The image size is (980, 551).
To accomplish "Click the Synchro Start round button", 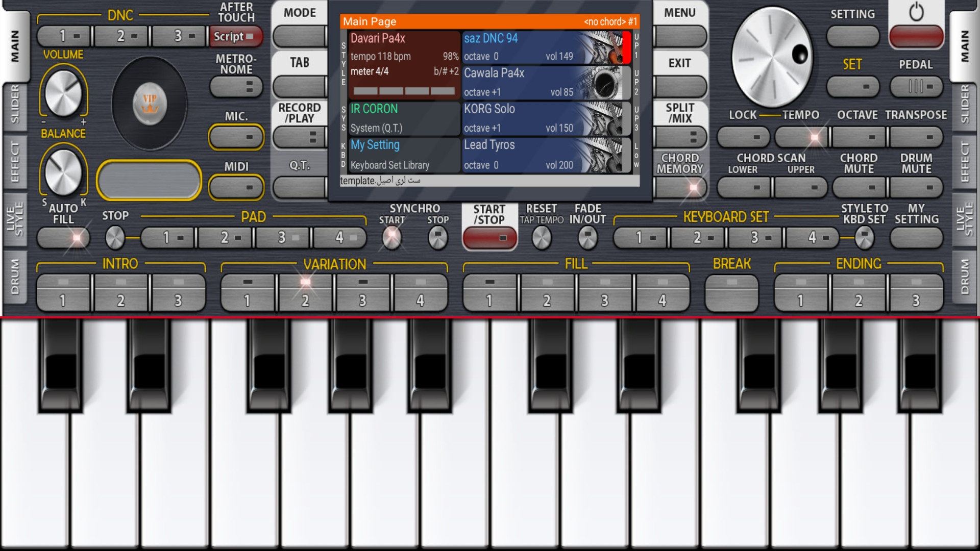I will [x=391, y=237].
